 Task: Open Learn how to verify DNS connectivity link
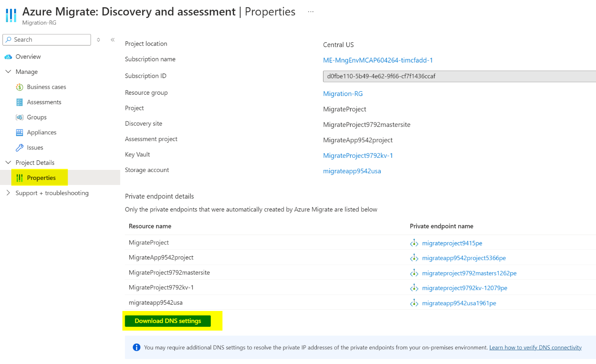pyautogui.click(x=535, y=348)
